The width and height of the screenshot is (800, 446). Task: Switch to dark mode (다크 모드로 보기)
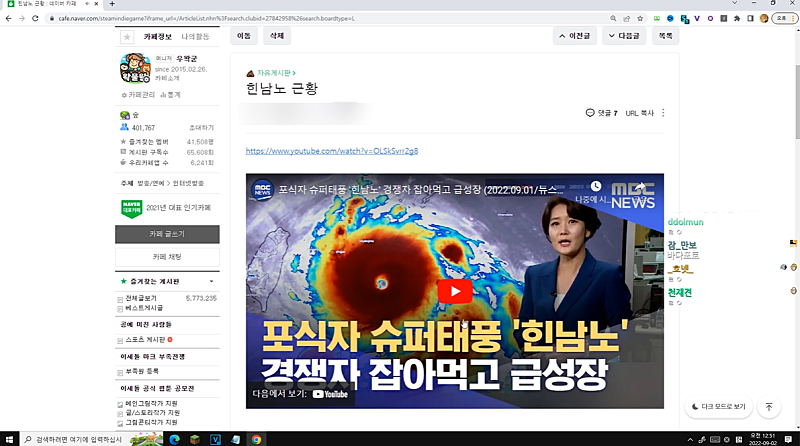point(718,407)
